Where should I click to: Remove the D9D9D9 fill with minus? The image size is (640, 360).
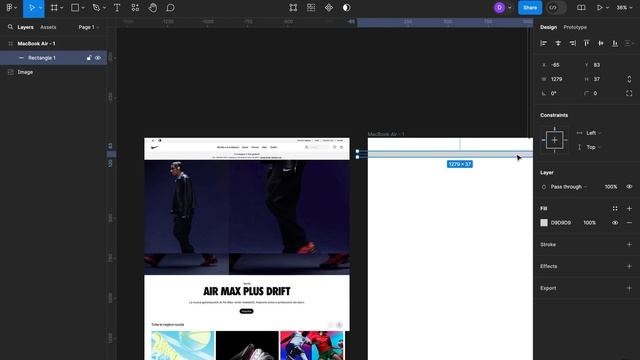(629, 223)
